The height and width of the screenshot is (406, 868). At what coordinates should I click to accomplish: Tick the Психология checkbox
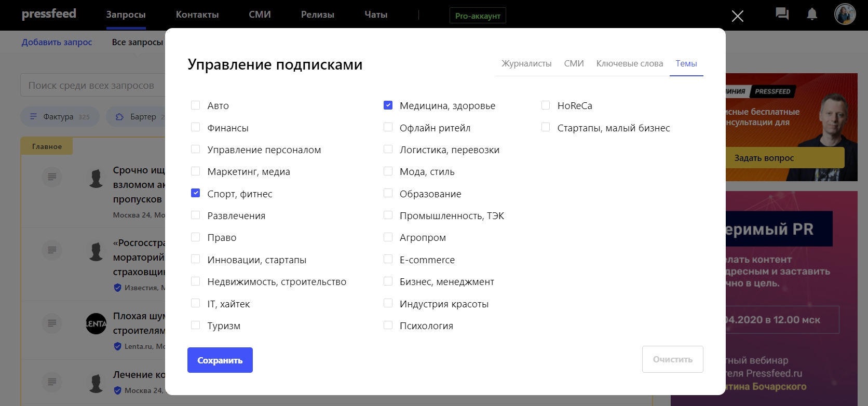pos(388,326)
